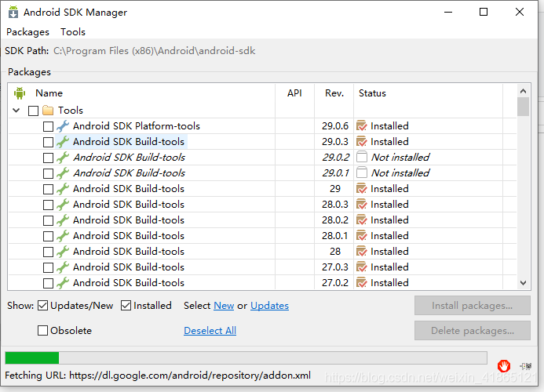This screenshot has width=544, height=392.
Task: Click the Updates link
Action: click(x=269, y=306)
